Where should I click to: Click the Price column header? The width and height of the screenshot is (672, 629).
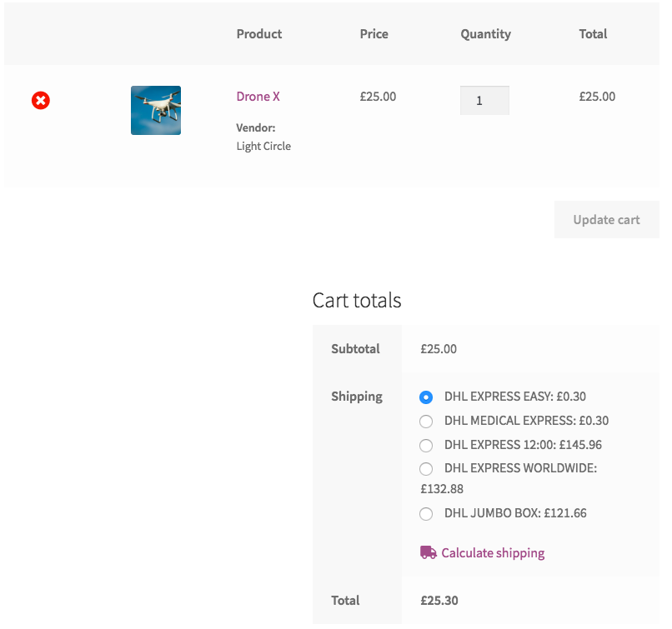coord(374,34)
